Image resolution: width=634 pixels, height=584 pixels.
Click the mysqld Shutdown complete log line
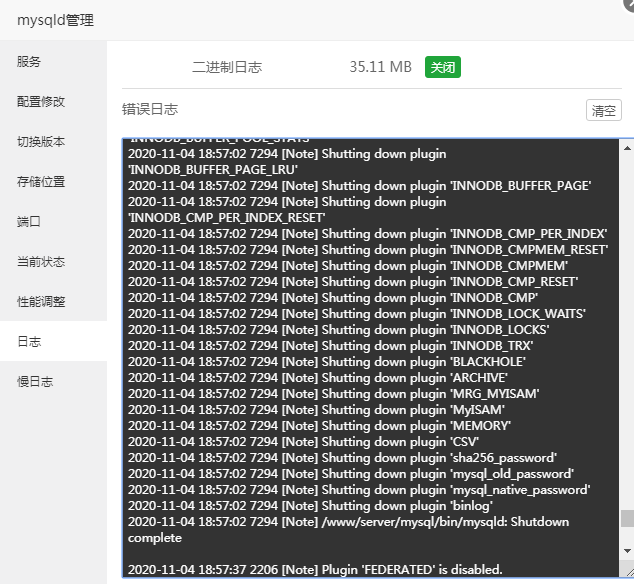349,530
